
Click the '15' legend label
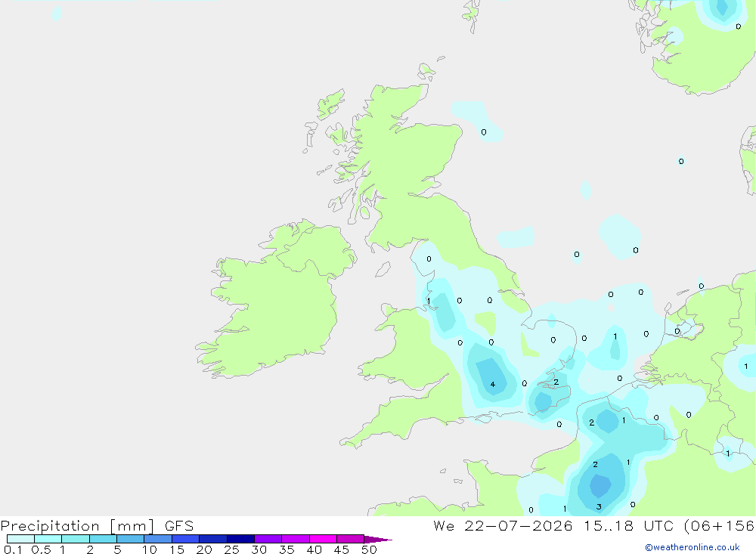click(x=176, y=549)
